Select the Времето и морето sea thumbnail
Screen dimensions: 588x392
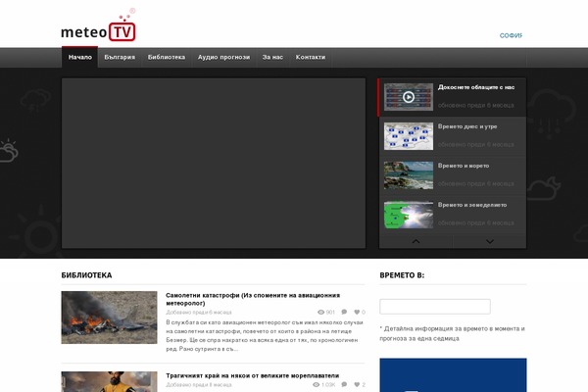(x=409, y=175)
